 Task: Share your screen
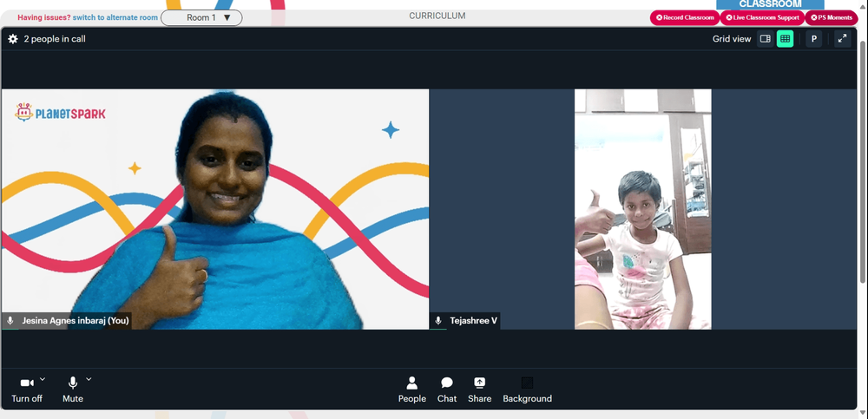479,390
